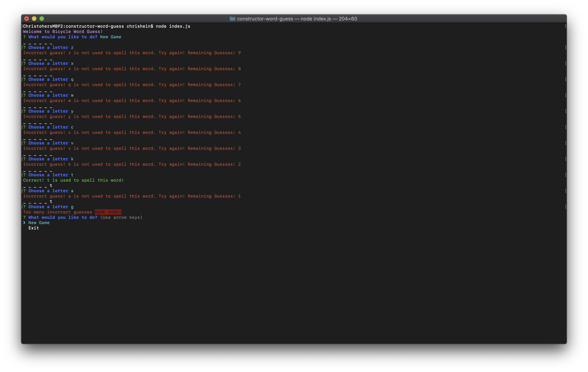The width and height of the screenshot is (588, 372).
Task: Click the 'Choose a letter g' prompt
Action: 50,207
